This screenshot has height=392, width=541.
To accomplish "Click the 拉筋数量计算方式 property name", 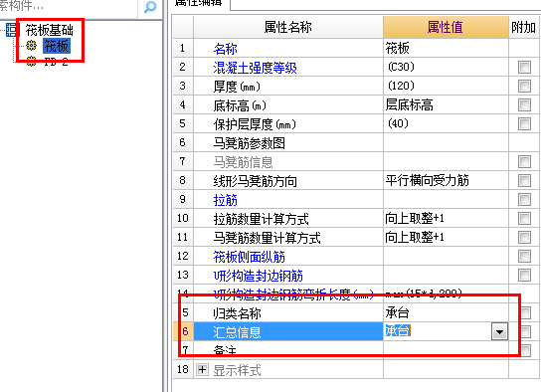I will click(261, 219).
